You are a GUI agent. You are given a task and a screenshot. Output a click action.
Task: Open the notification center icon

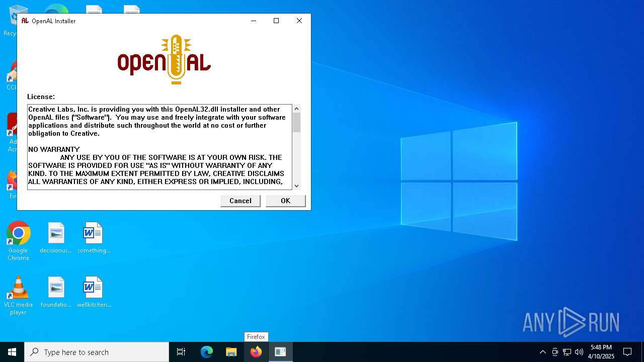[x=627, y=352]
